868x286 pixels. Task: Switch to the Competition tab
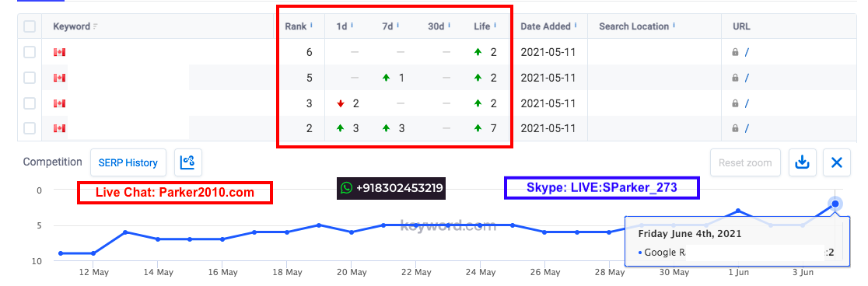click(53, 162)
